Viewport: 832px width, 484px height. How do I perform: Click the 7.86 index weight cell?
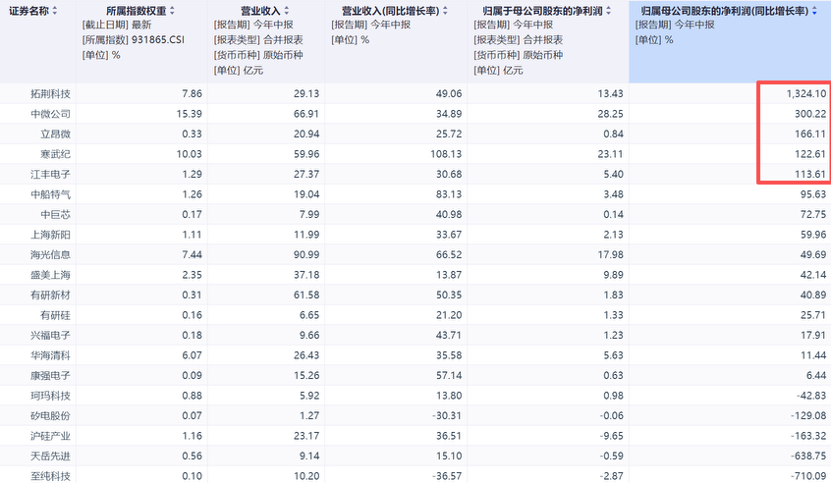(192, 94)
